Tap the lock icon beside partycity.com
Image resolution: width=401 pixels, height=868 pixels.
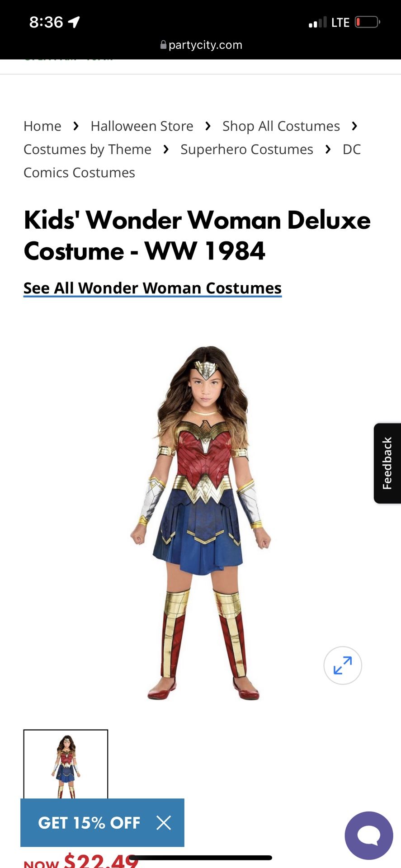(163, 45)
